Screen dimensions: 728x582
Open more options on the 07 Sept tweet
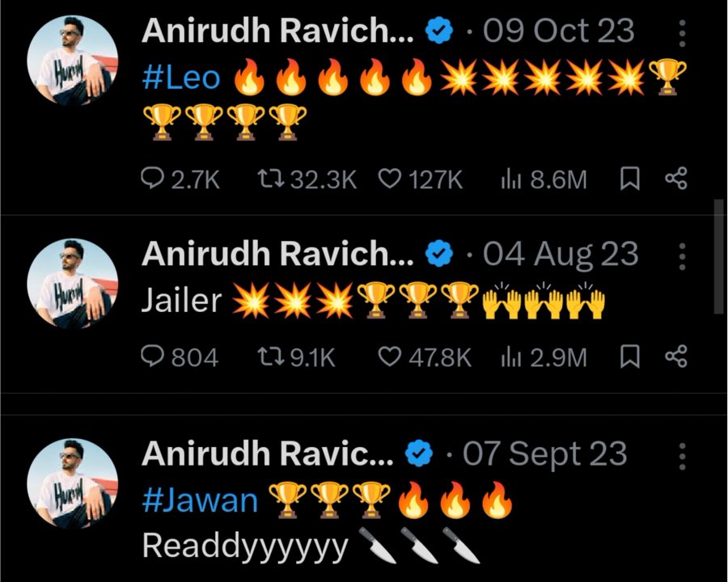click(x=682, y=456)
